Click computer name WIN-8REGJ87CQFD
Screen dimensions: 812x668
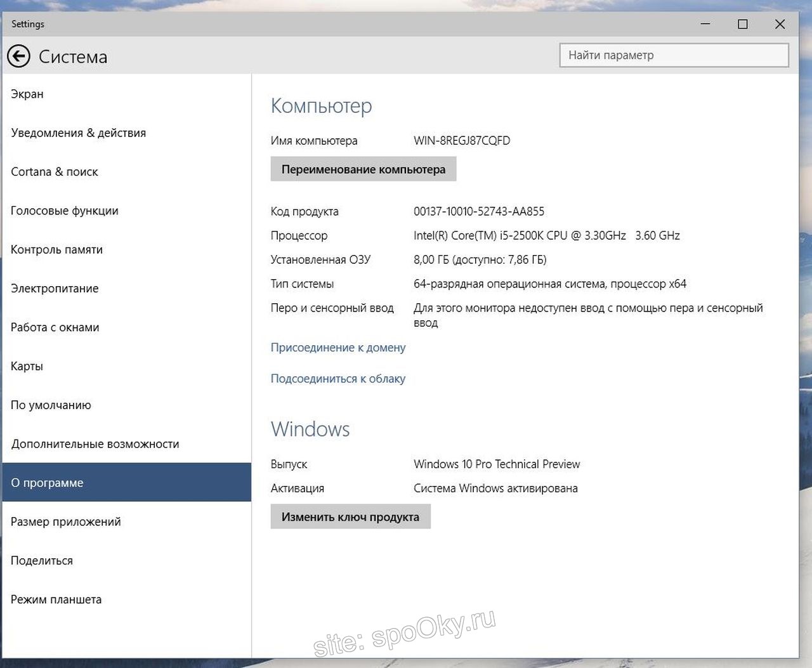pos(462,141)
